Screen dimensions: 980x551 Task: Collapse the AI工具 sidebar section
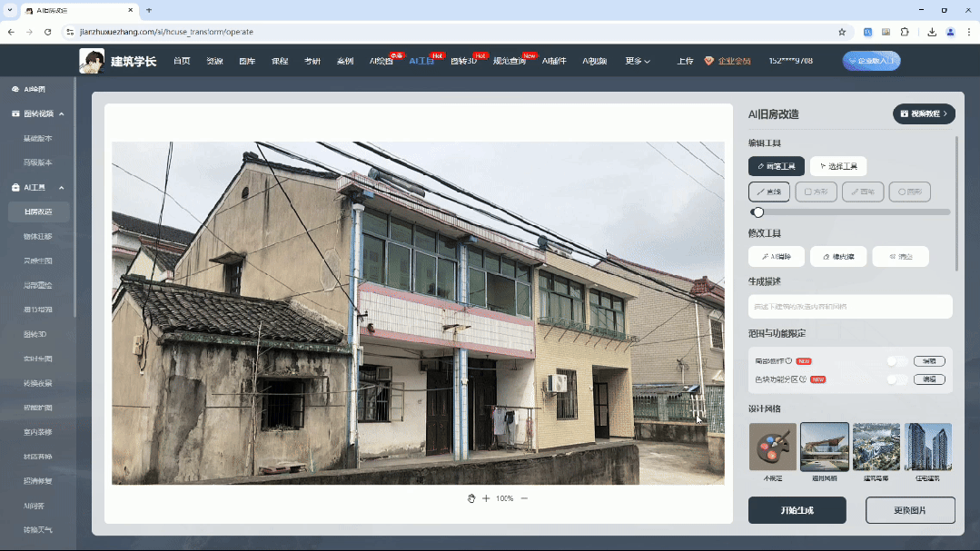pos(61,187)
